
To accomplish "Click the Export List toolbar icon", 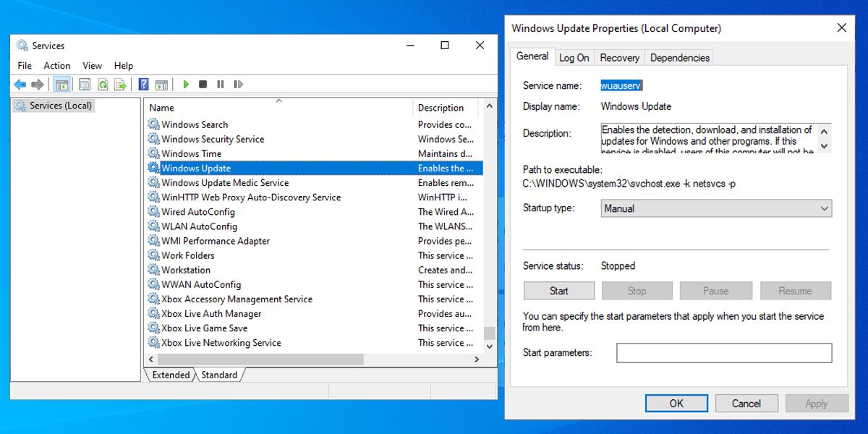I will pyautogui.click(x=120, y=84).
